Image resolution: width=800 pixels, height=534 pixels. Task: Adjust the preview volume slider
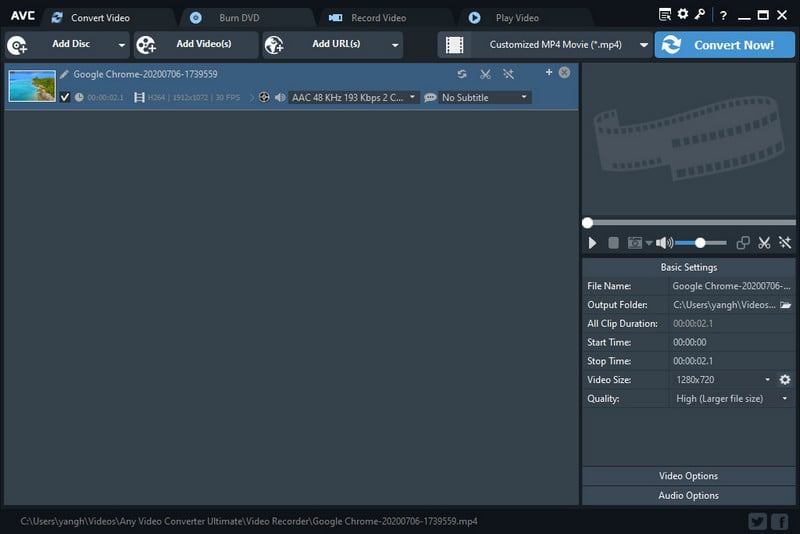(x=701, y=243)
